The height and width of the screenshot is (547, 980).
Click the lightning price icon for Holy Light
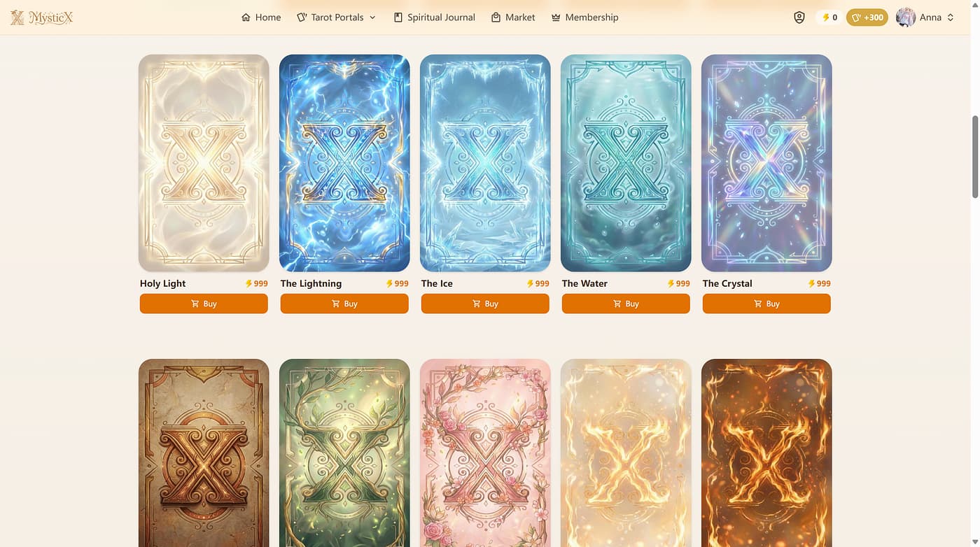click(x=248, y=283)
